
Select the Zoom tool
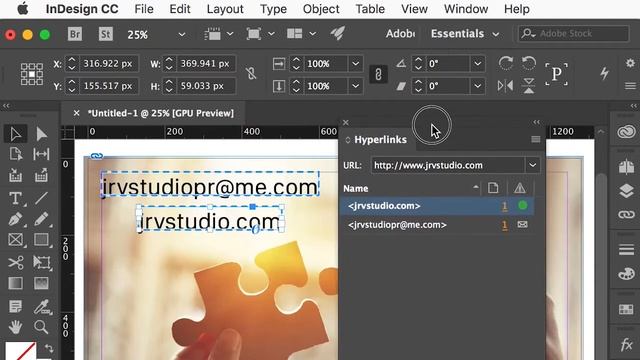pyautogui.click(x=41, y=327)
